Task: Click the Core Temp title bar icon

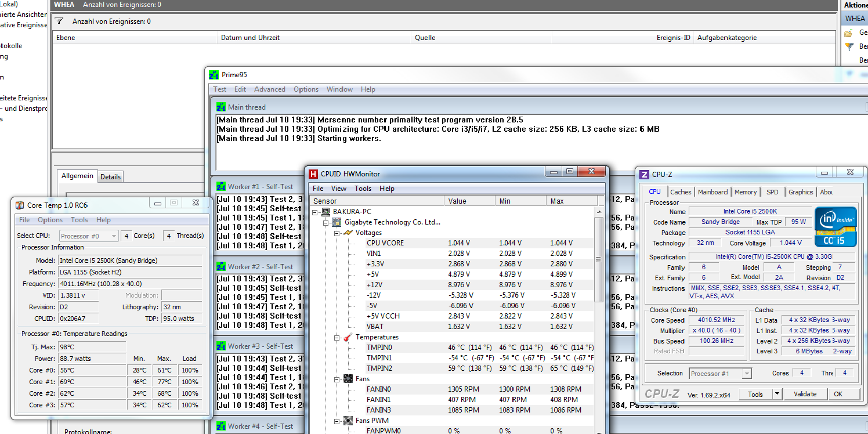Action: pos(20,205)
